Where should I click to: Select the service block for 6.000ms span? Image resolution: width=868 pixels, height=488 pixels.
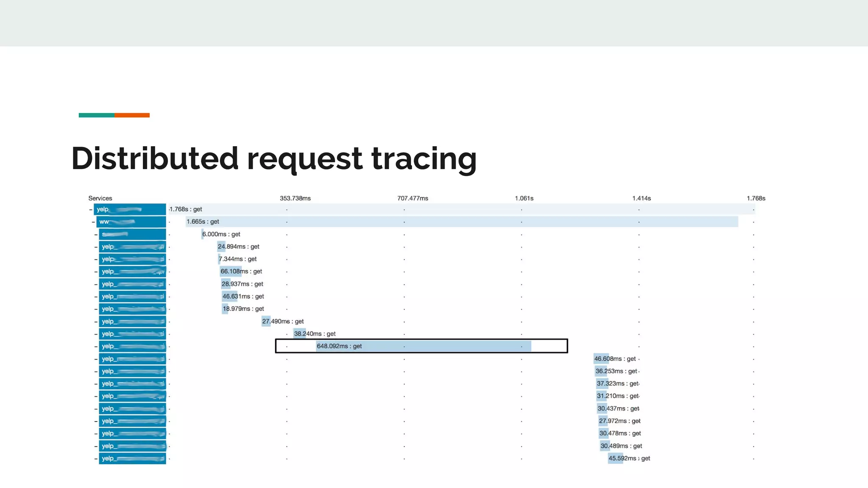pos(132,234)
